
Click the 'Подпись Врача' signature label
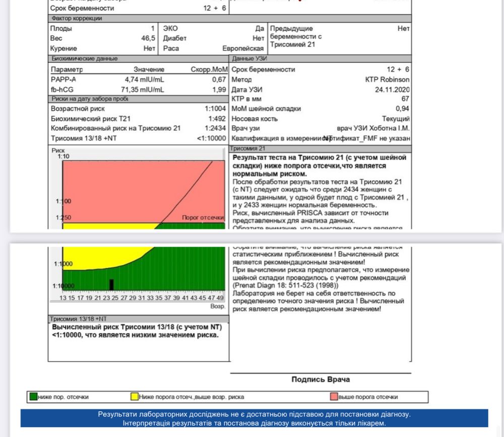[x=320, y=380]
